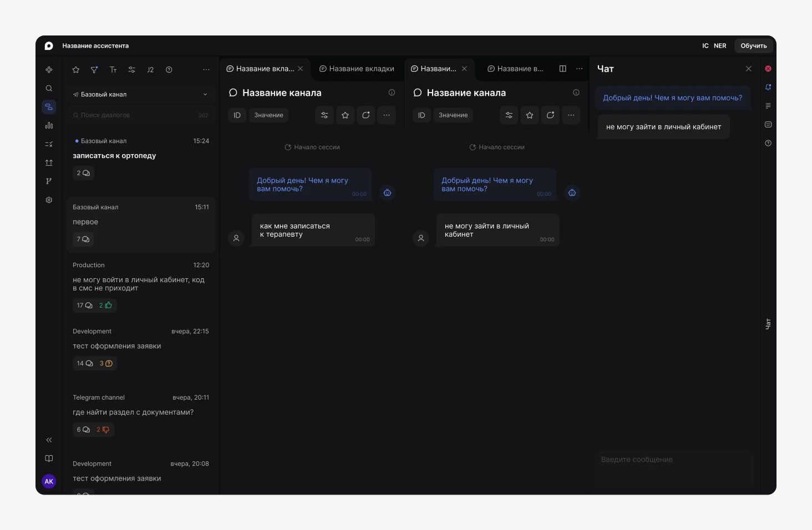Open the three-dots menu in the left pane toolbar
The image size is (812, 530).
coord(387,115)
